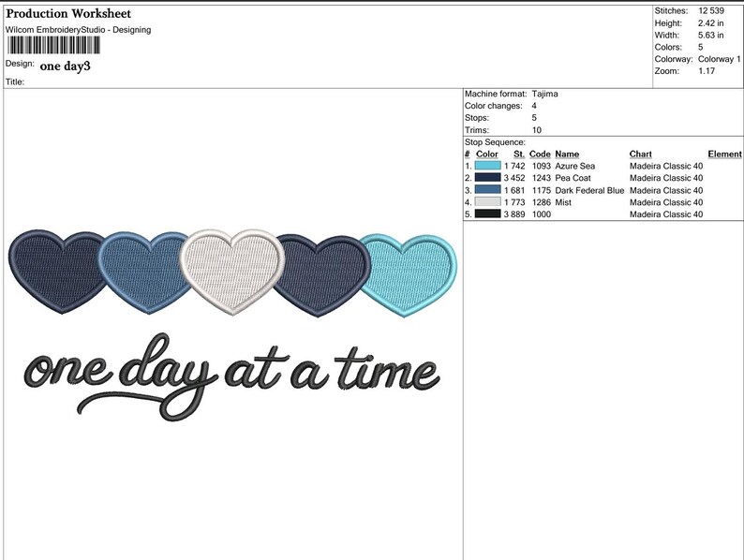Viewport: 744px width, 560px height.
Task: Click the 'Color changes:' label
Action: pos(494,106)
